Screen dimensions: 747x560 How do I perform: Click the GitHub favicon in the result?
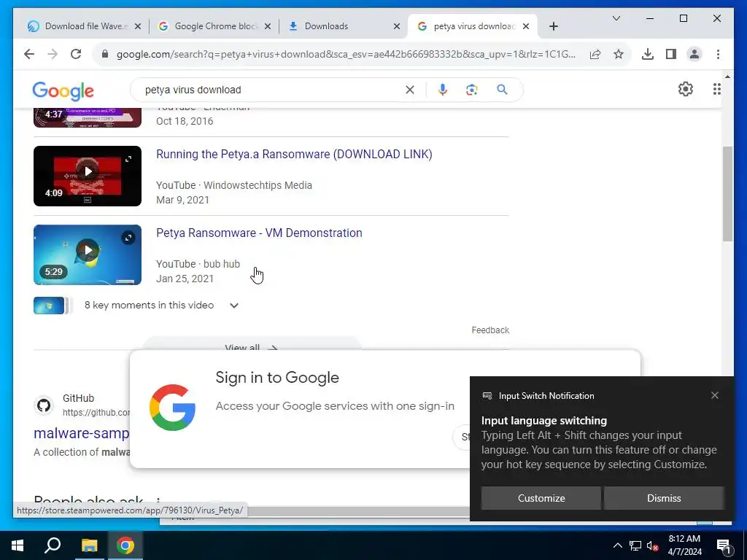tap(44, 405)
